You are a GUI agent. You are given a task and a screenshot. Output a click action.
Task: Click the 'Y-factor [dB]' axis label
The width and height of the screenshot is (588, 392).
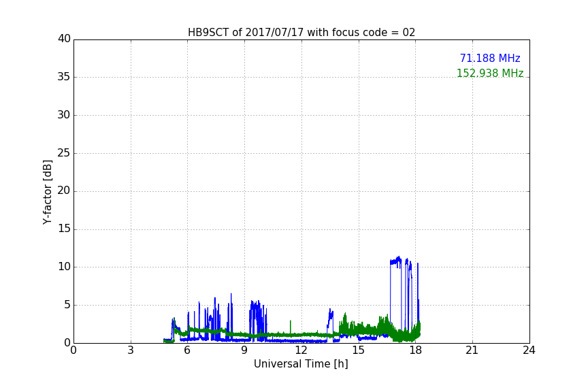point(47,192)
